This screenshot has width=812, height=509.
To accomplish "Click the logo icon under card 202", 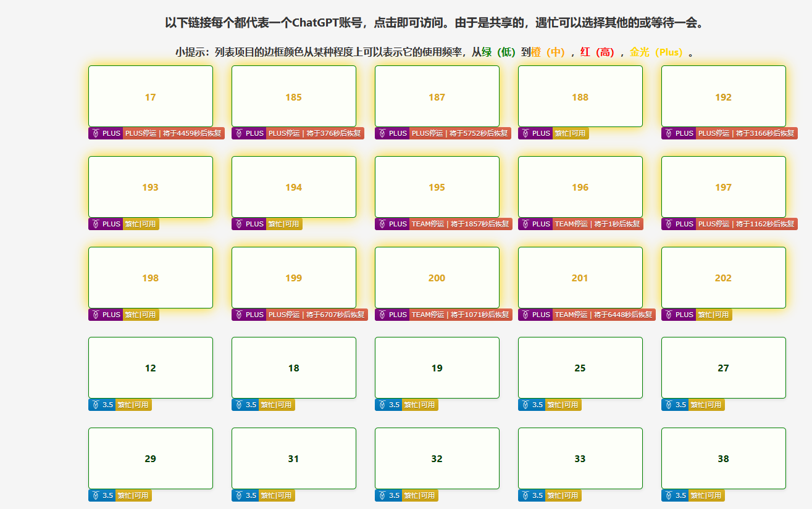I will (x=669, y=315).
